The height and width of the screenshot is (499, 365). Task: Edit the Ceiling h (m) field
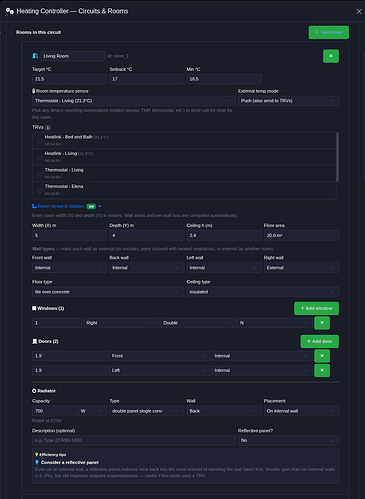224,235
